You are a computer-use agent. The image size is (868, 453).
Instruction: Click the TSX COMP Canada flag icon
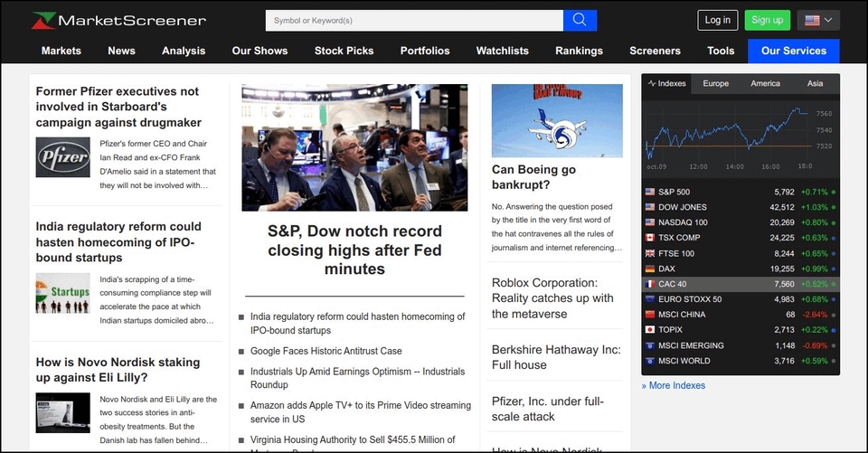coord(650,238)
